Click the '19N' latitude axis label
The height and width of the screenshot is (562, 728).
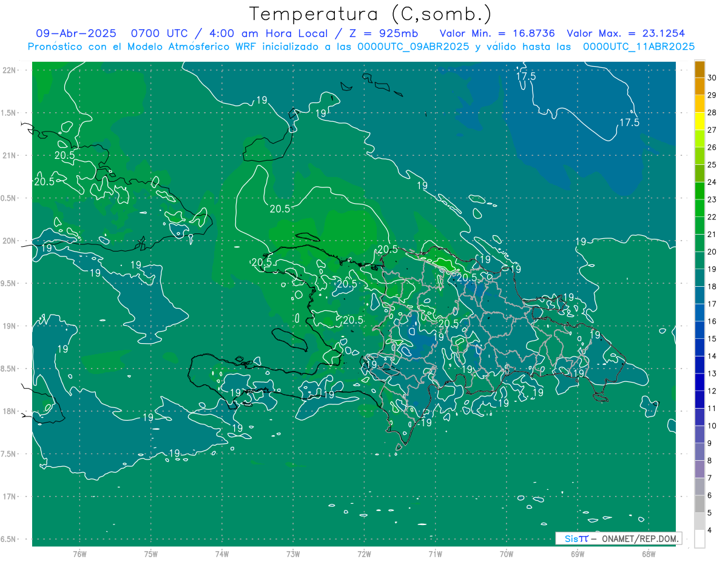(x=9, y=326)
